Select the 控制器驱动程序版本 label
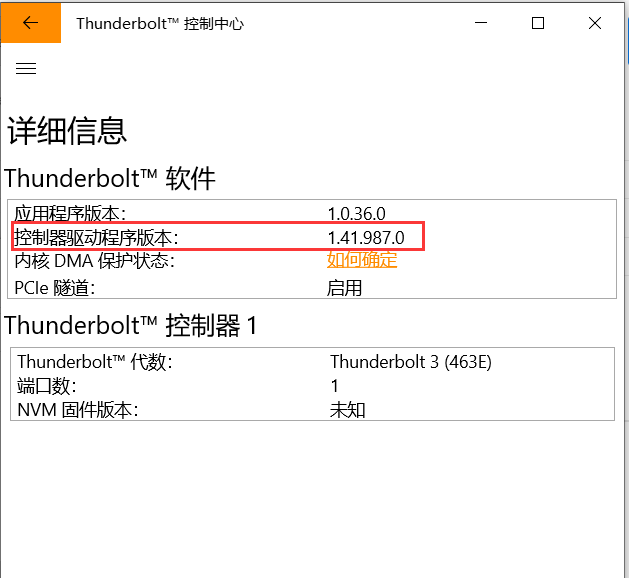Image resolution: width=629 pixels, height=578 pixels. click(96, 237)
